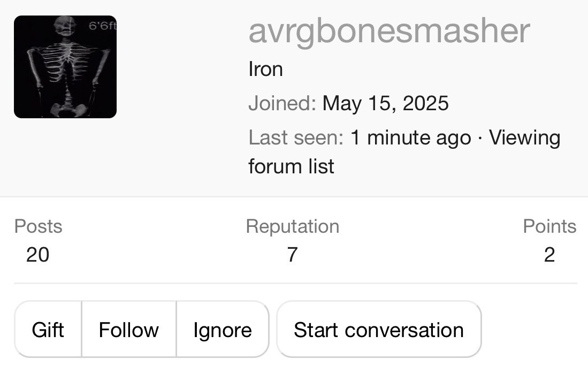Follow avrgbonesmasher
The width and height of the screenshot is (588, 374).
click(x=129, y=330)
